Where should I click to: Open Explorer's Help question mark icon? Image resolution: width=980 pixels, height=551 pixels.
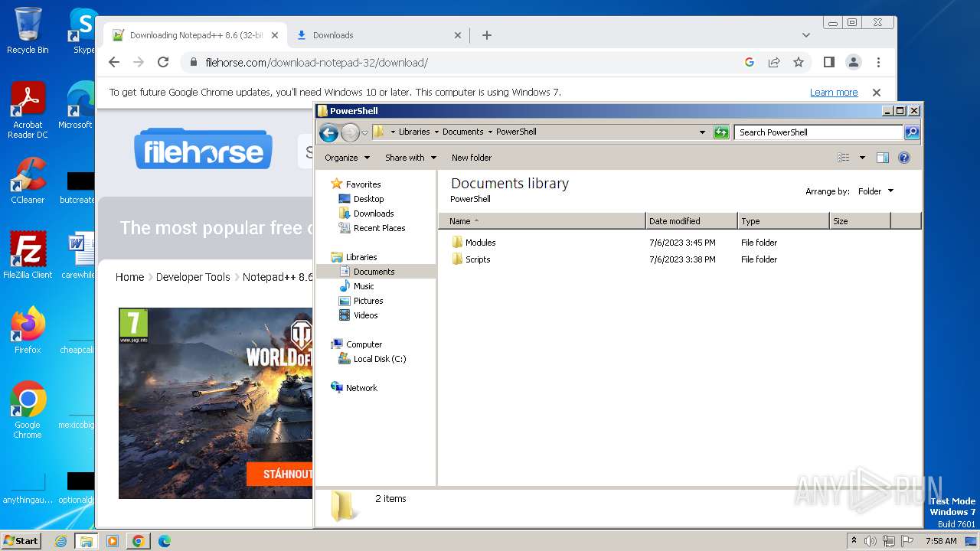tap(903, 158)
